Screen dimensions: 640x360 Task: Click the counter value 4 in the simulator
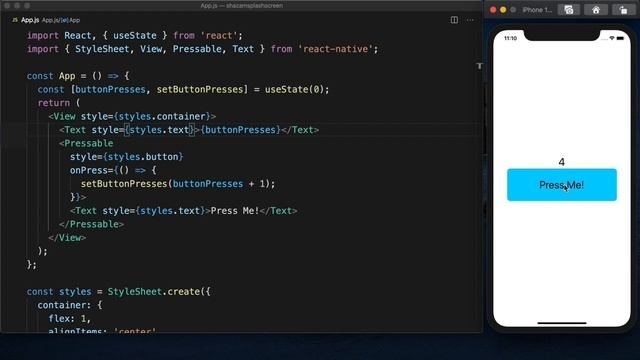[562, 162]
